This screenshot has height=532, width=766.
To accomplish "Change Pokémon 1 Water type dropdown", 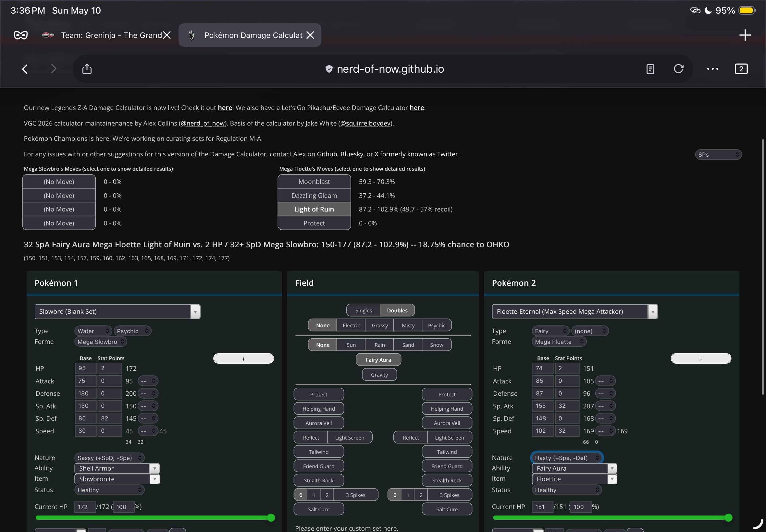I will [x=93, y=331].
